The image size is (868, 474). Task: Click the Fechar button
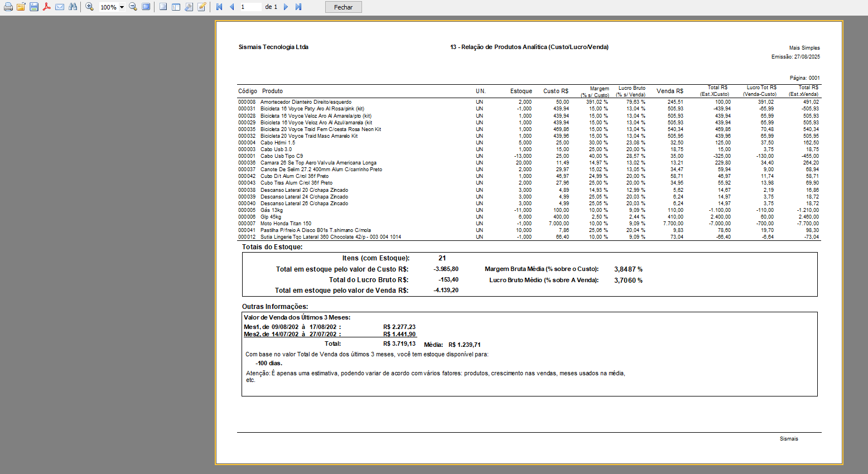click(343, 7)
